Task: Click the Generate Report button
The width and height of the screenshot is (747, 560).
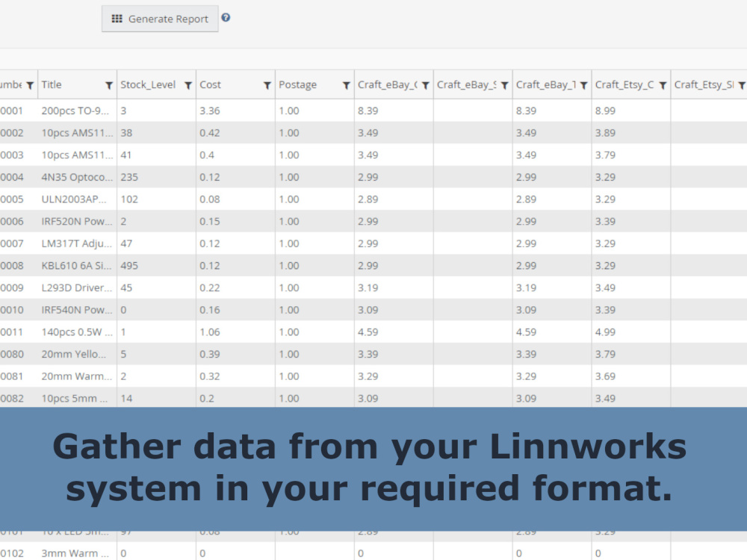Action: (x=160, y=19)
